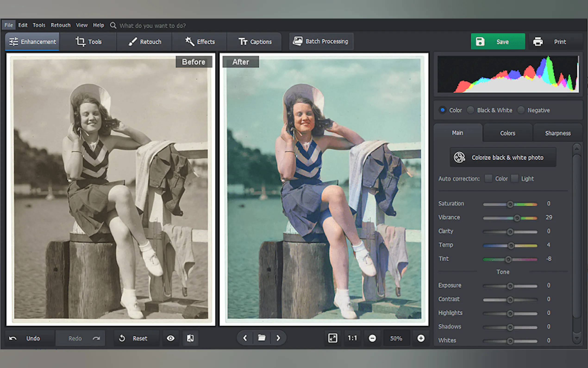Click the zoom out minus icon
Viewport: 588px width, 368px height.
372,338
